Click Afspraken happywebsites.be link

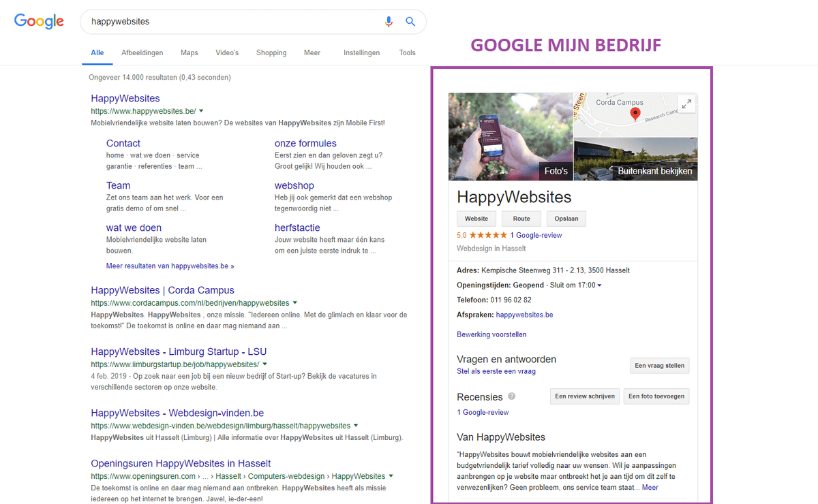(x=524, y=315)
